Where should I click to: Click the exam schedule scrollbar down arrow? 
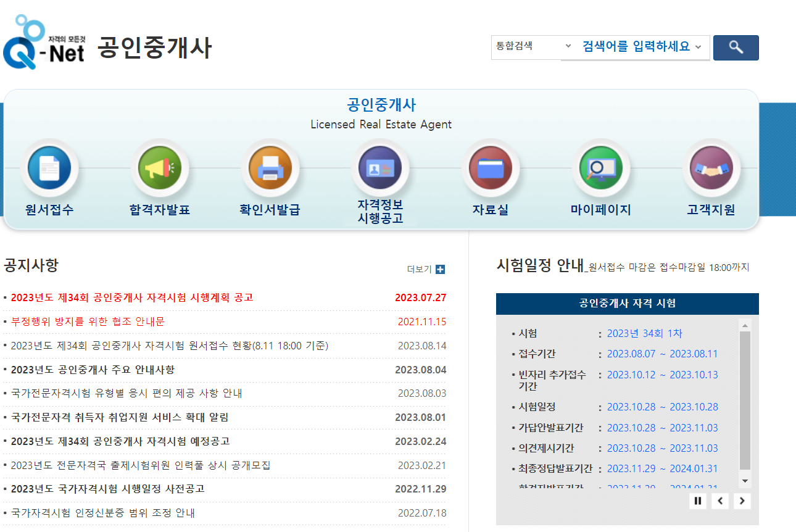[745, 481]
